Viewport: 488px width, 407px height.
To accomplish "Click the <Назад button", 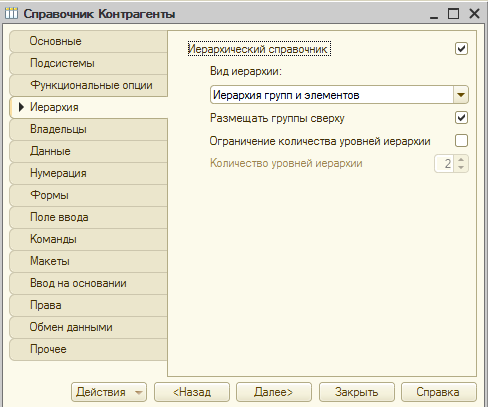I will pyautogui.click(x=192, y=392).
